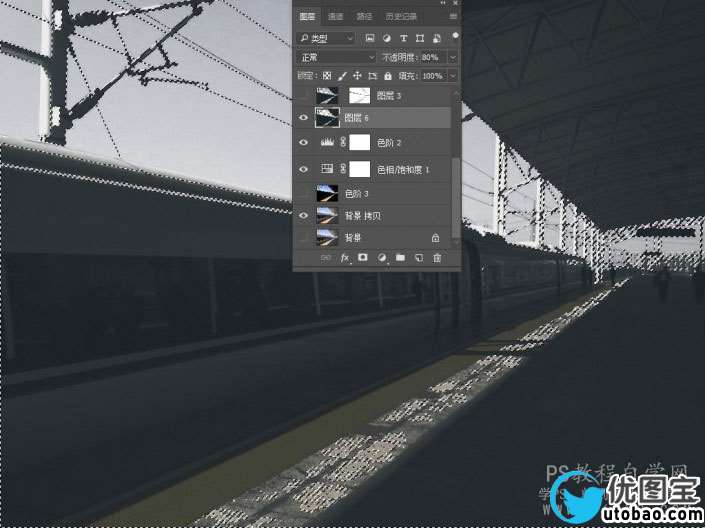This screenshot has height=528, width=705.
Task: Delete layer trash icon
Action: click(x=437, y=258)
